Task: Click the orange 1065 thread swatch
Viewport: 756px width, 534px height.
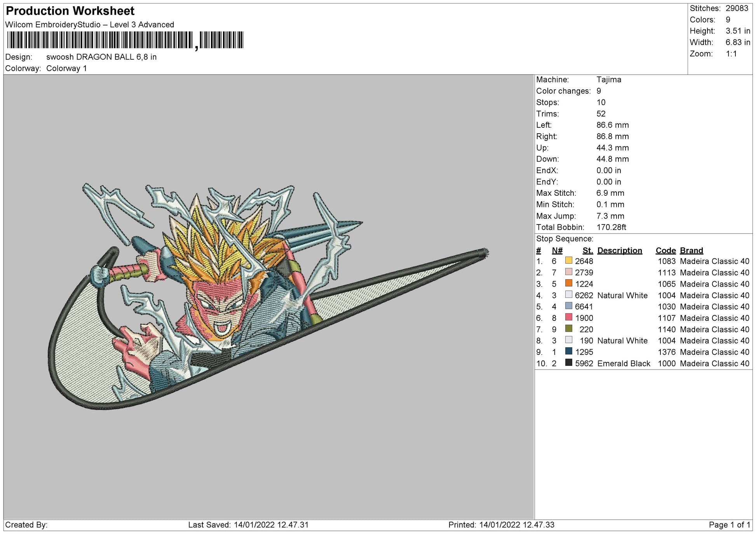Action: point(568,283)
